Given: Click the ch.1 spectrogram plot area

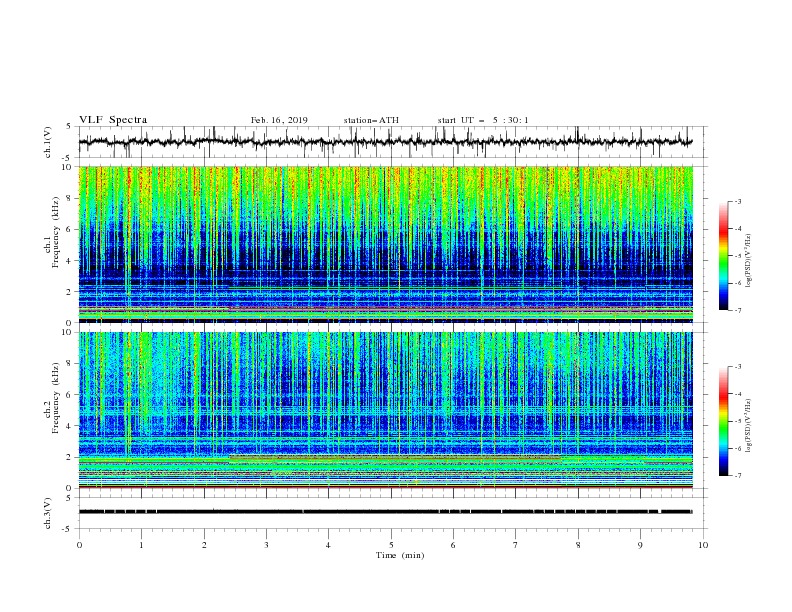Looking at the screenshot, I should (386, 244).
